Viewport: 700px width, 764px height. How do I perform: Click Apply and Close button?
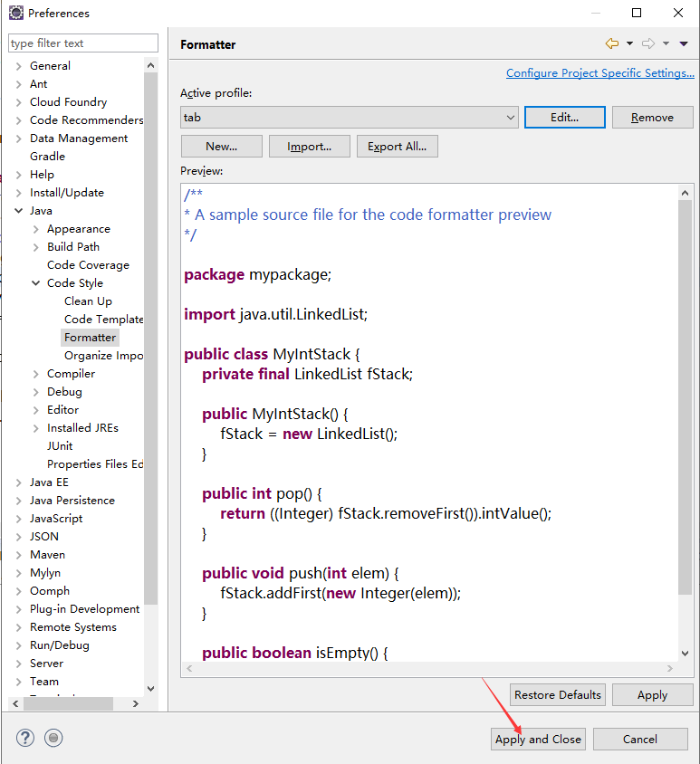538,740
